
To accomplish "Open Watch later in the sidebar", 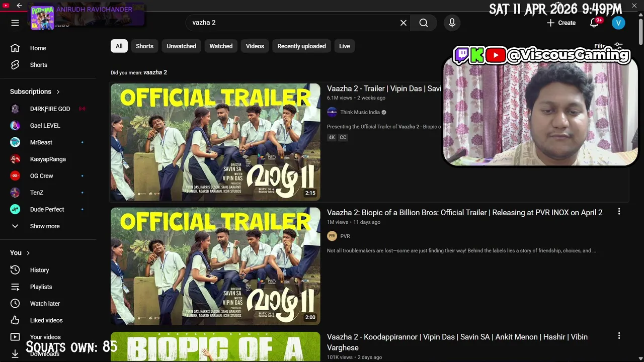I will 48,304.
